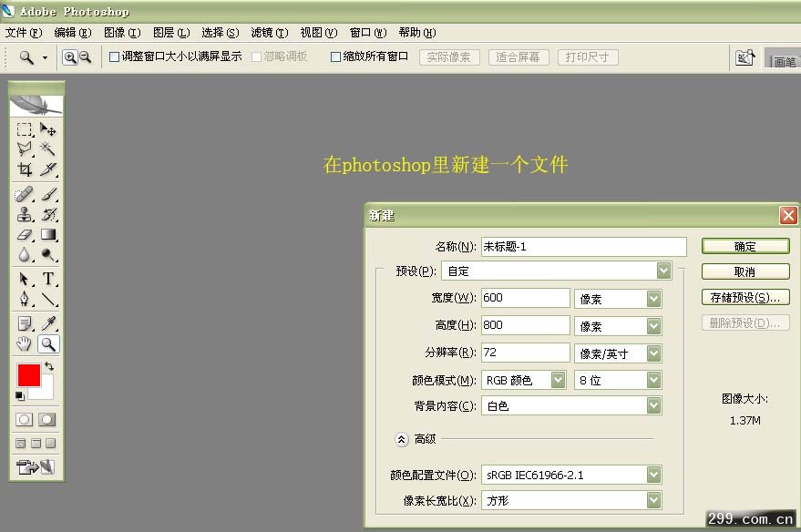Select the Eyedropper tool
This screenshot has height=532, width=801.
pyautogui.click(x=48, y=323)
